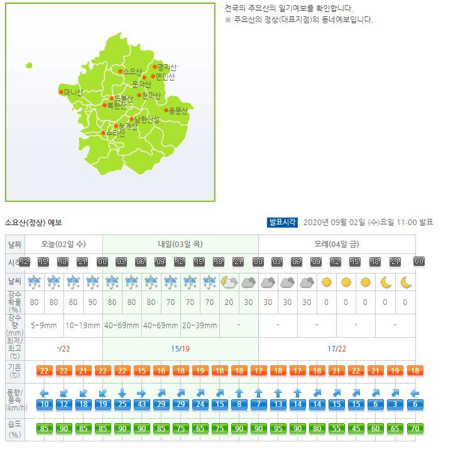This screenshot has height=476, width=453.
Task: Choose 남한산성 on the region map
Action: (x=132, y=119)
